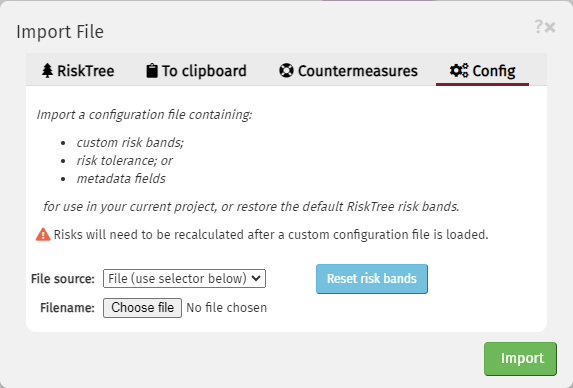Click the orange warning triangle icon
The width and height of the screenshot is (573, 388).
point(43,235)
